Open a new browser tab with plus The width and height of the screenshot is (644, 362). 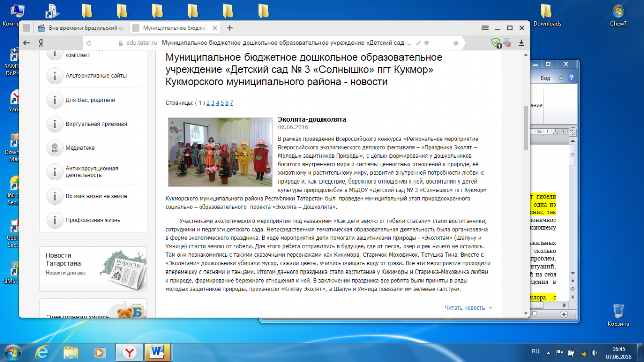pos(230,28)
